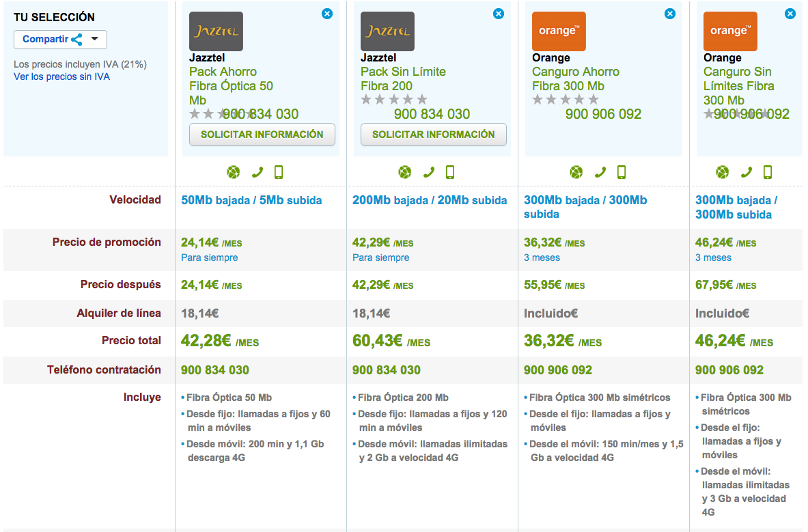This screenshot has height=532, width=808.
Task: Click internet globe icon under Jazztel Pack Ahorro
Action: click(234, 172)
